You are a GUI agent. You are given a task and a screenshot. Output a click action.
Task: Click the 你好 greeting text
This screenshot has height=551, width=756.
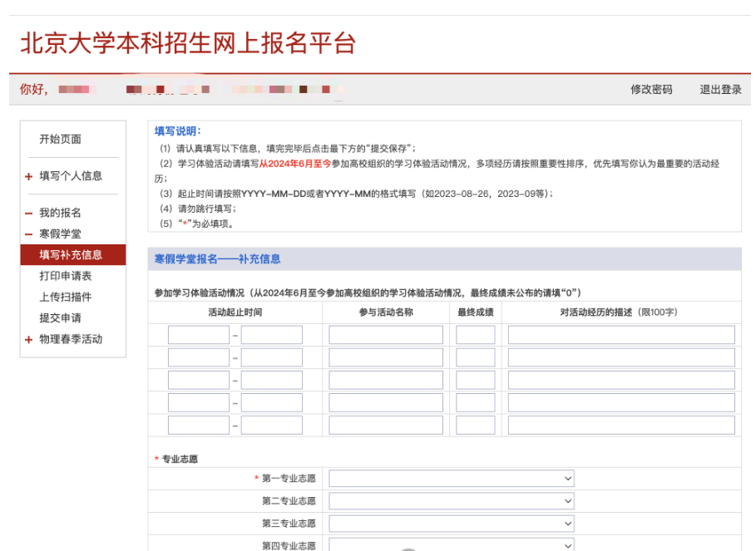[x=34, y=90]
